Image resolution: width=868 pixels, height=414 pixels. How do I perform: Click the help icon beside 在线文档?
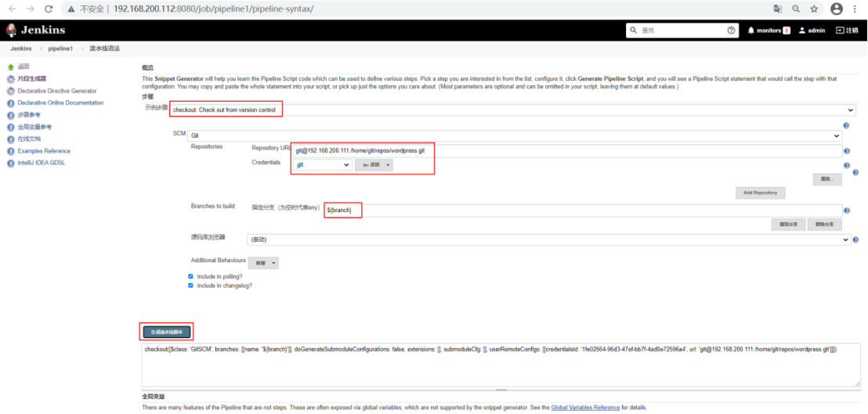(10, 139)
